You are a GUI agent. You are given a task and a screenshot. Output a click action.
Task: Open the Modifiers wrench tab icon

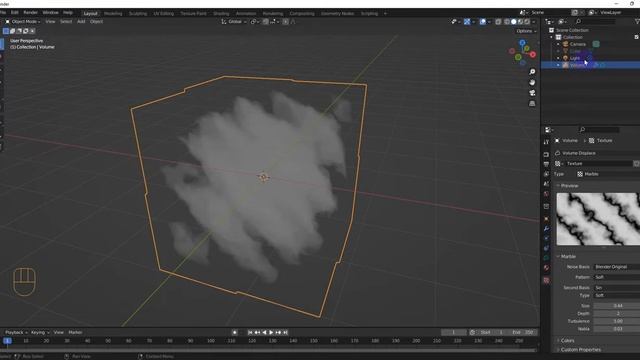click(546, 229)
